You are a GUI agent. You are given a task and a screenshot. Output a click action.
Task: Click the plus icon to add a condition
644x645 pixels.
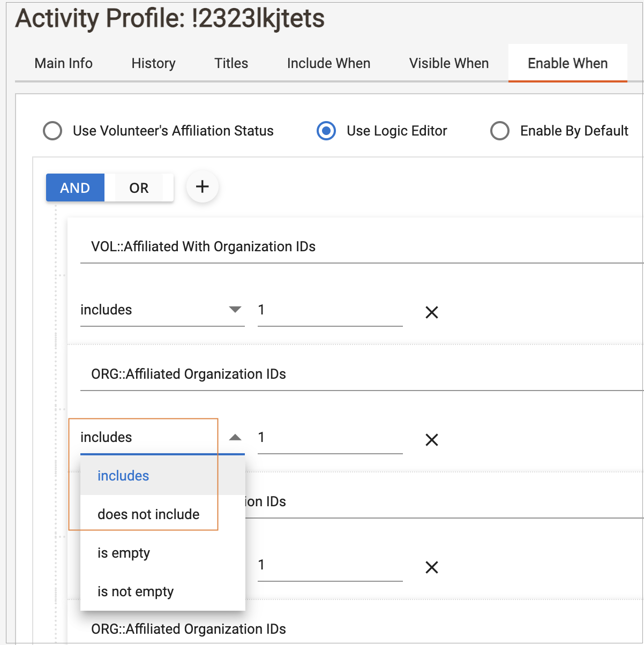click(x=202, y=187)
